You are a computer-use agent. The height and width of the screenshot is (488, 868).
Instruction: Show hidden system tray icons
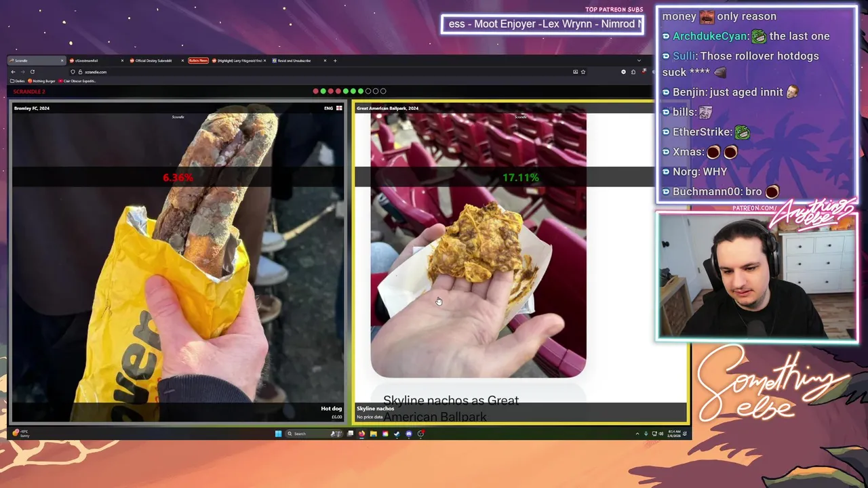(637, 433)
